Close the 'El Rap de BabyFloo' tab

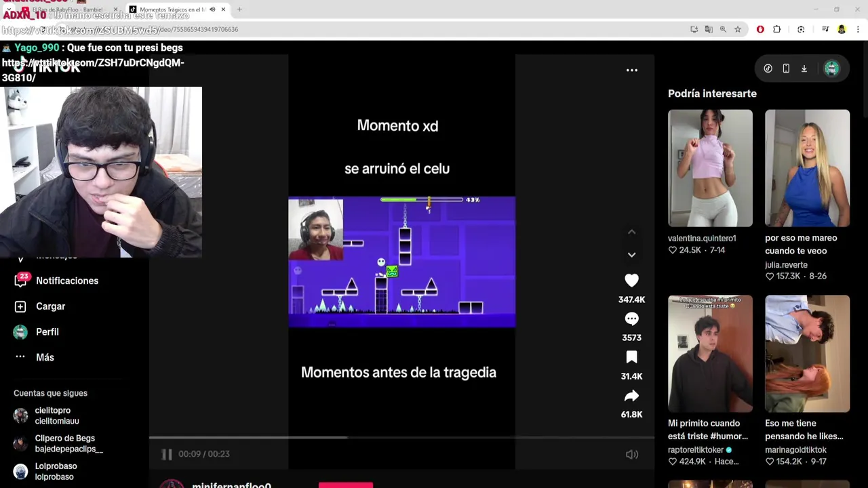pyautogui.click(x=115, y=9)
